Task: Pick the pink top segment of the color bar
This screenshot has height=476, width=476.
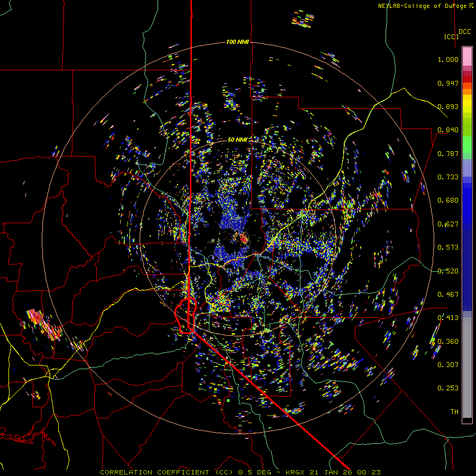Action: 467,56
